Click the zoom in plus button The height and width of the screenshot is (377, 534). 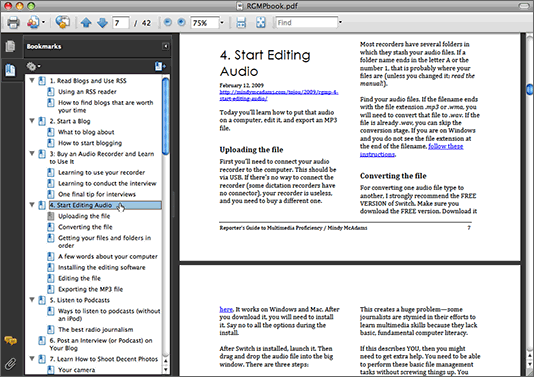pyautogui.click(x=181, y=22)
